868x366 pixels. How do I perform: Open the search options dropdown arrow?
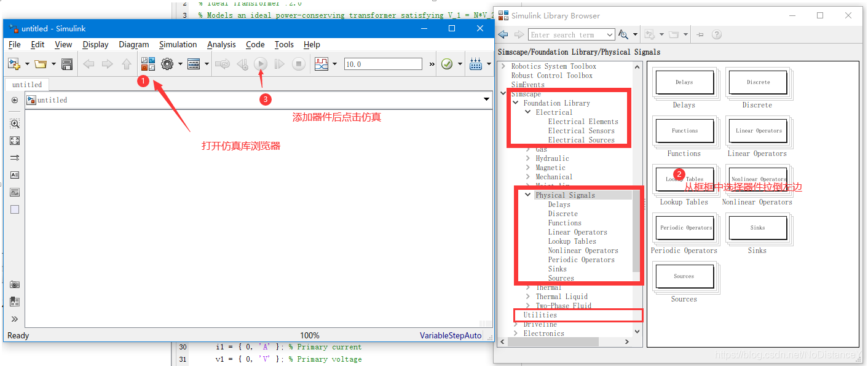634,34
